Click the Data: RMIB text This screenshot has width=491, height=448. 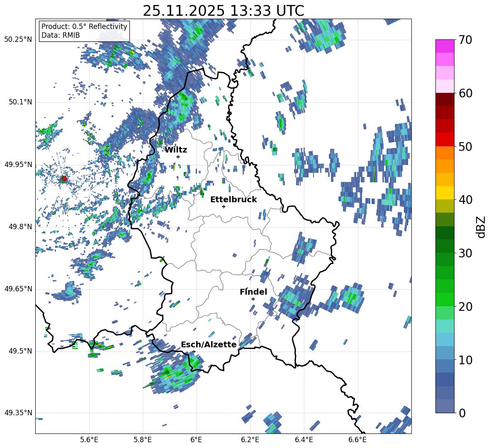click(x=61, y=35)
